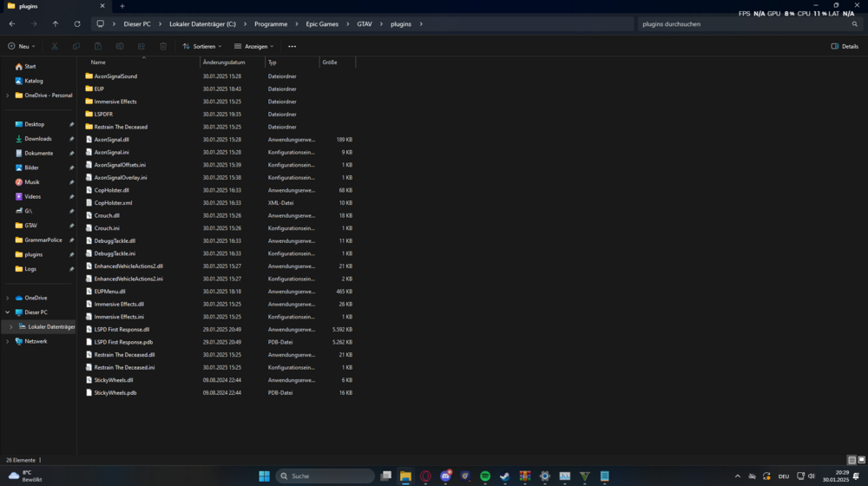Select the AxonSignal.dll file
The height and width of the screenshot is (486, 868).
tap(111, 140)
